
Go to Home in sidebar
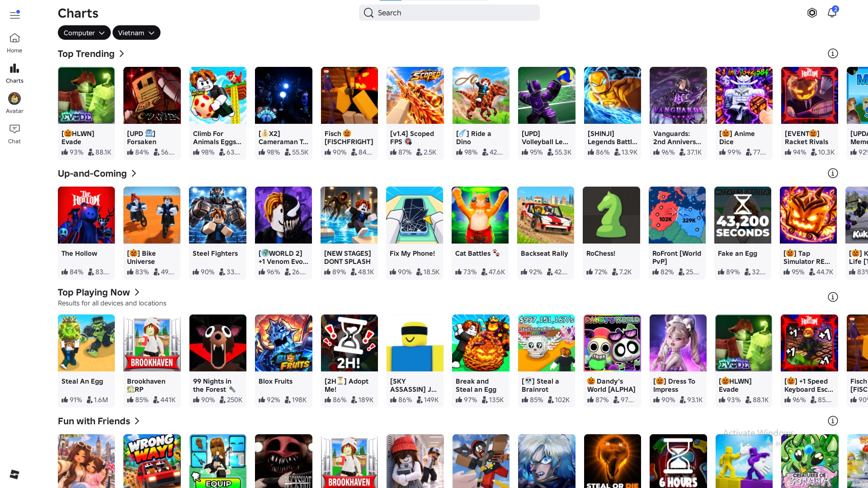tap(14, 43)
